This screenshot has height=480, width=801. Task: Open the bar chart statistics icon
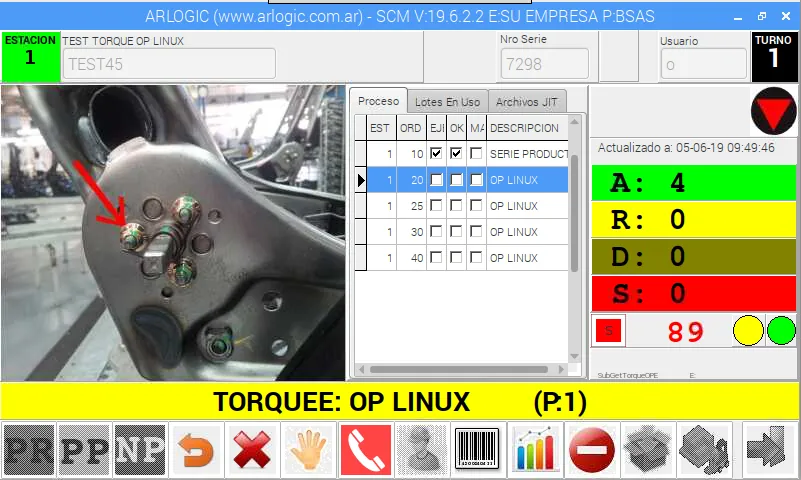point(535,450)
